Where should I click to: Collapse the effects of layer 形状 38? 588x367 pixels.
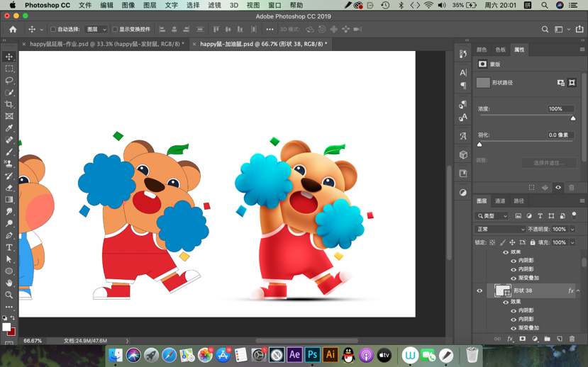pyautogui.click(x=578, y=290)
